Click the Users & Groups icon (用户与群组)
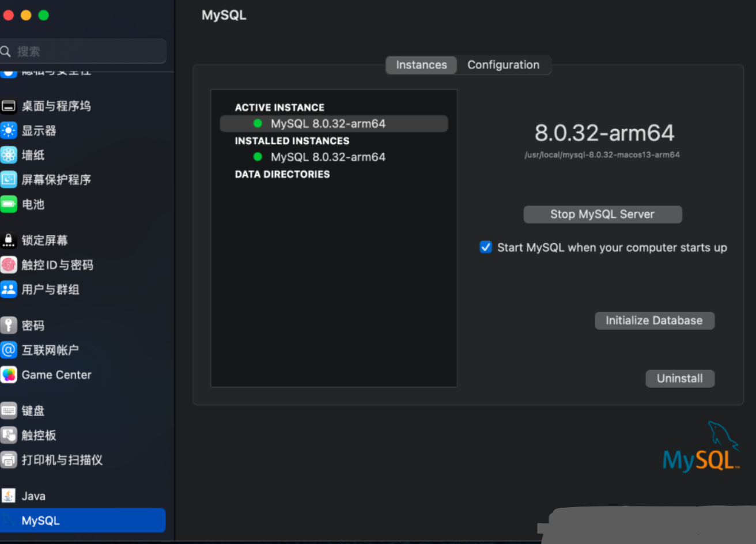756x544 pixels. point(9,289)
